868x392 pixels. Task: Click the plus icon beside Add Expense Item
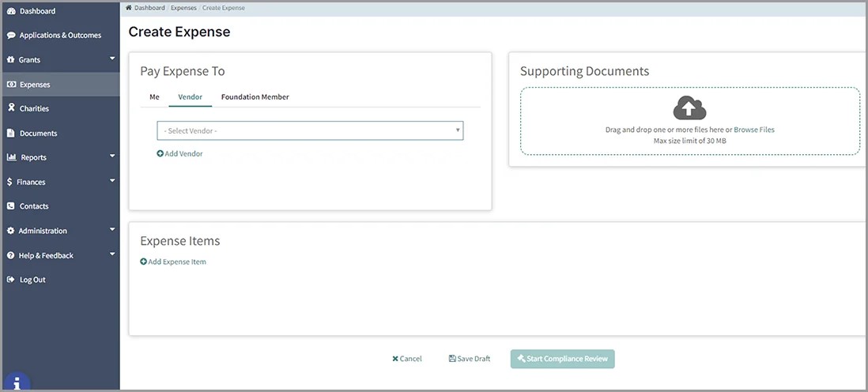tap(143, 262)
